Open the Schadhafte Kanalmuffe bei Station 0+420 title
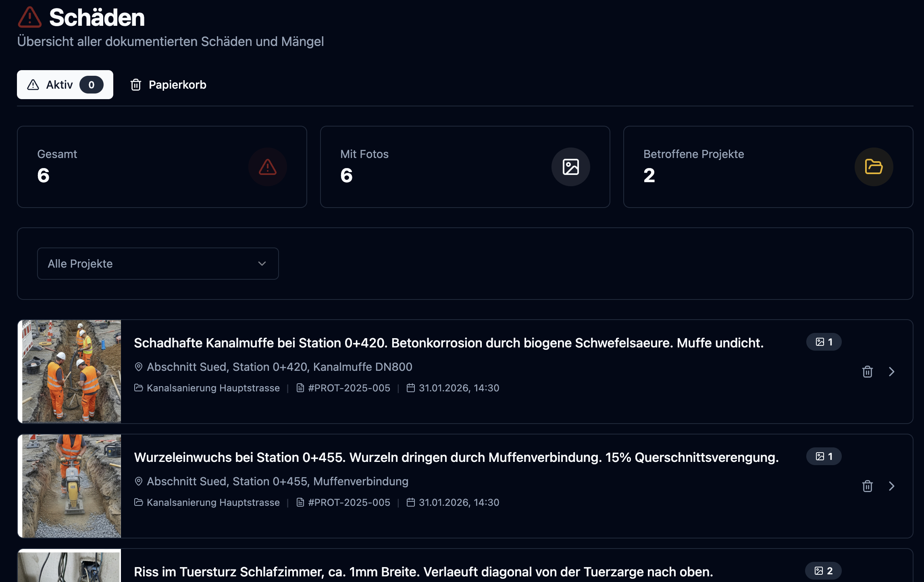 [x=448, y=343]
